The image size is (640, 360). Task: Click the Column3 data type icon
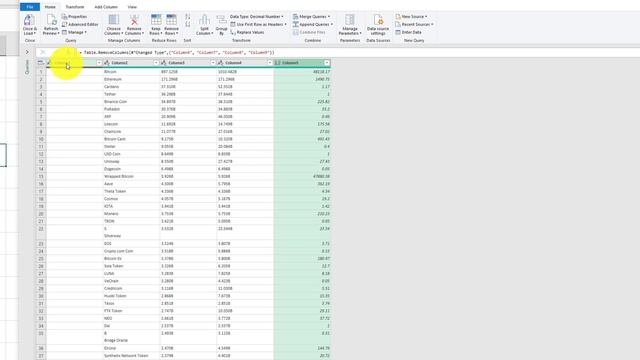click(x=164, y=63)
